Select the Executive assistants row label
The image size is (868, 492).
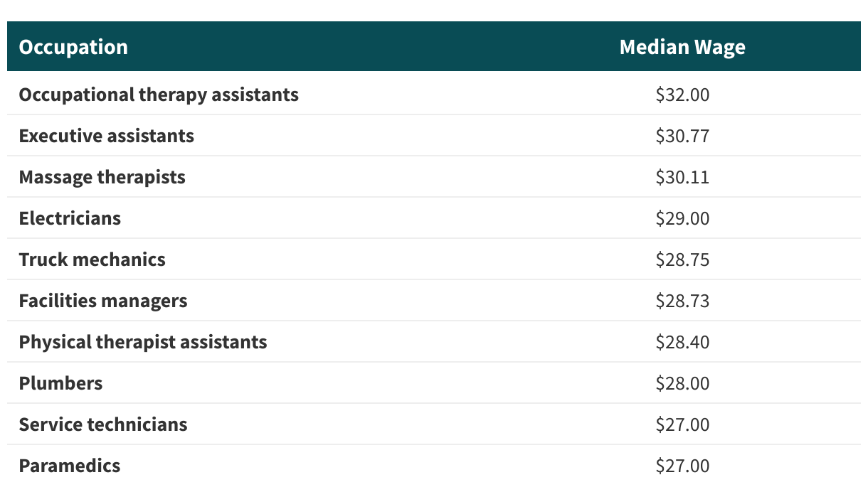click(107, 136)
